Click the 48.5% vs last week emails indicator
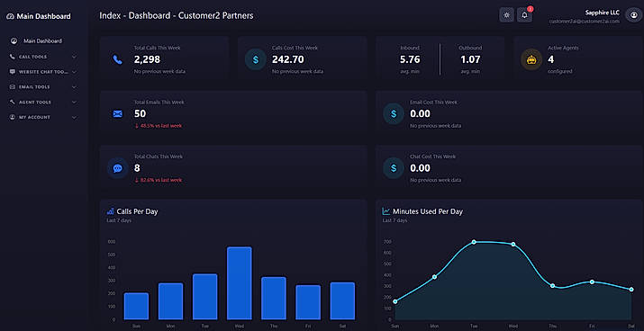Image resolution: width=644 pixels, height=331 pixels. click(159, 126)
